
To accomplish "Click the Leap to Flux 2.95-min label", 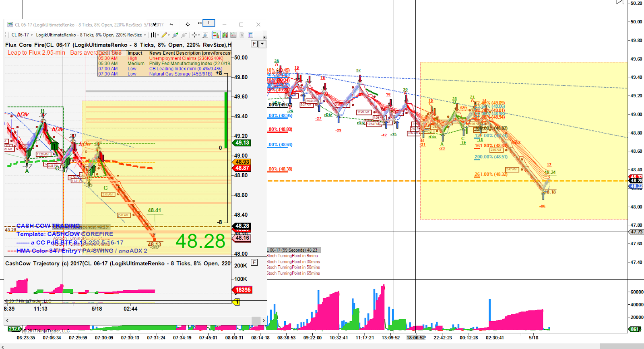I will (36, 53).
